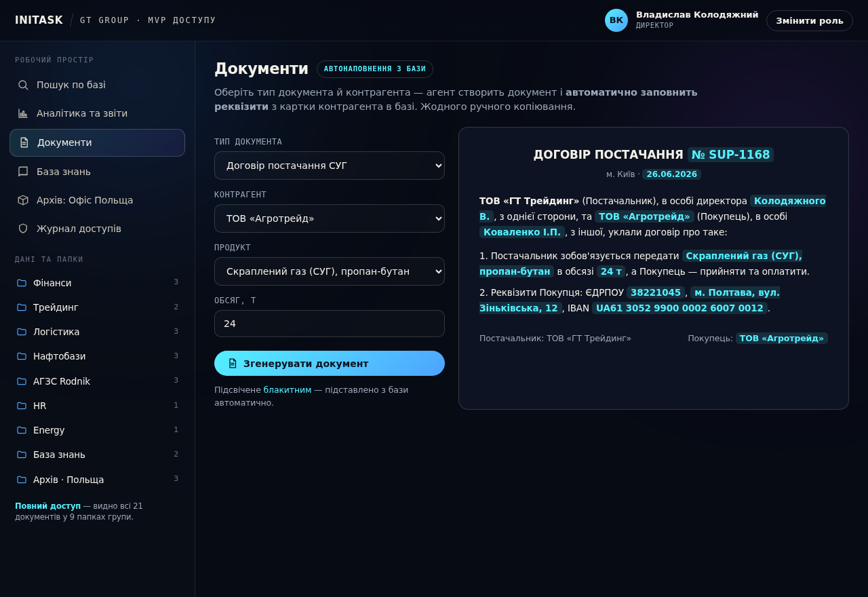Click the document icon inside generate button
868x597 pixels.
[233, 364]
